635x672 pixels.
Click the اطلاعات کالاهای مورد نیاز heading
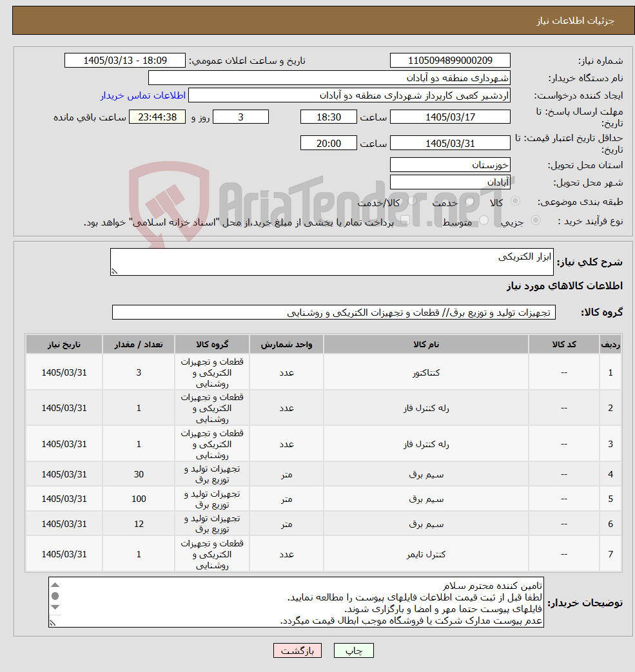pyautogui.click(x=564, y=286)
